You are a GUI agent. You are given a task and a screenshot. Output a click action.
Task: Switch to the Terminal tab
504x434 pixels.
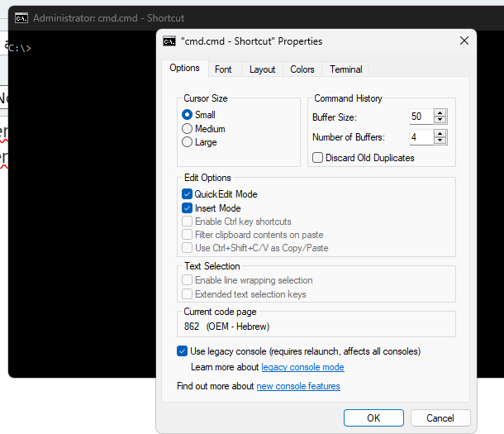point(345,69)
